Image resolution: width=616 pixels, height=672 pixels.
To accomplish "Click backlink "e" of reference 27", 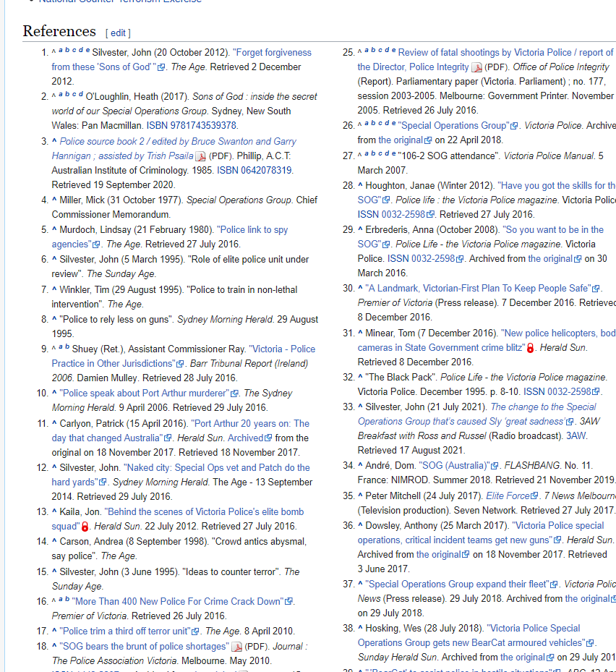I will click(393, 154).
